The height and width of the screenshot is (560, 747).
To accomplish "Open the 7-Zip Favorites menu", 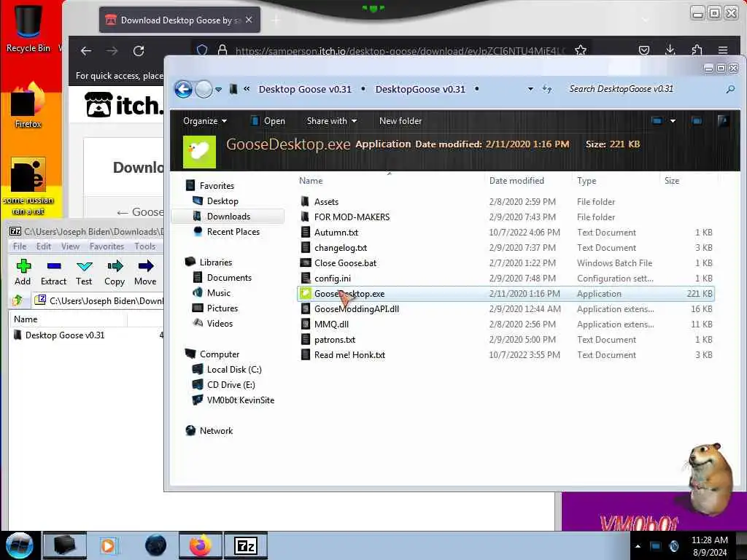I will pyautogui.click(x=107, y=246).
